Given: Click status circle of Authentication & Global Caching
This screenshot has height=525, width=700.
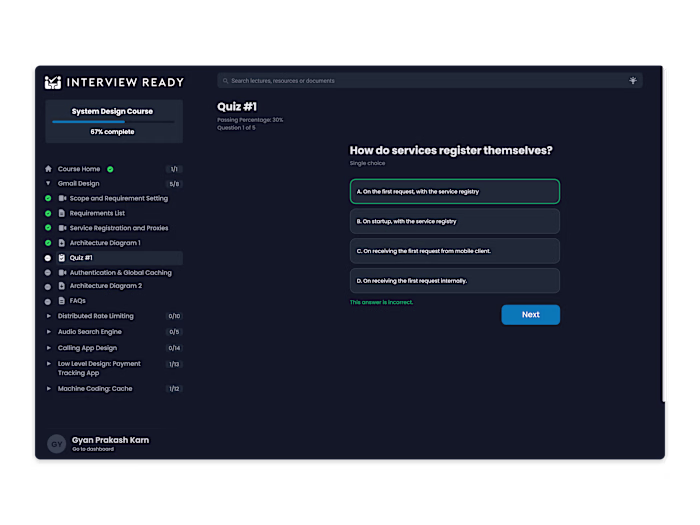Looking at the screenshot, I should pos(48,272).
